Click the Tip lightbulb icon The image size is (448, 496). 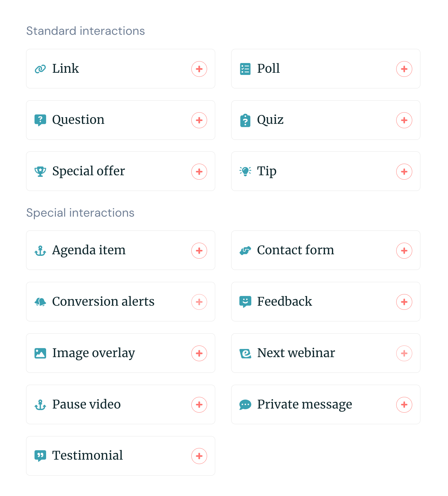click(x=245, y=171)
